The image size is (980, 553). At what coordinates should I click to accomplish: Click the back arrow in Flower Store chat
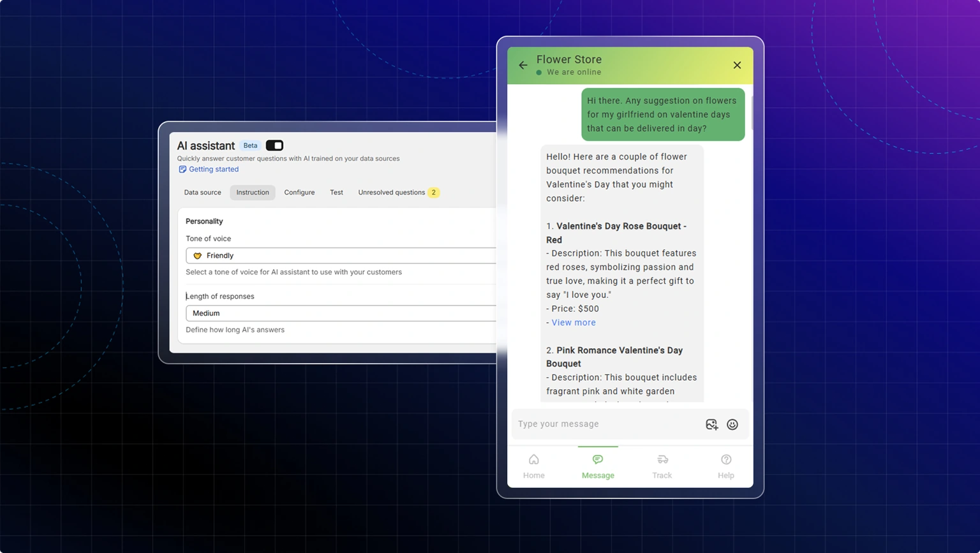coord(523,65)
